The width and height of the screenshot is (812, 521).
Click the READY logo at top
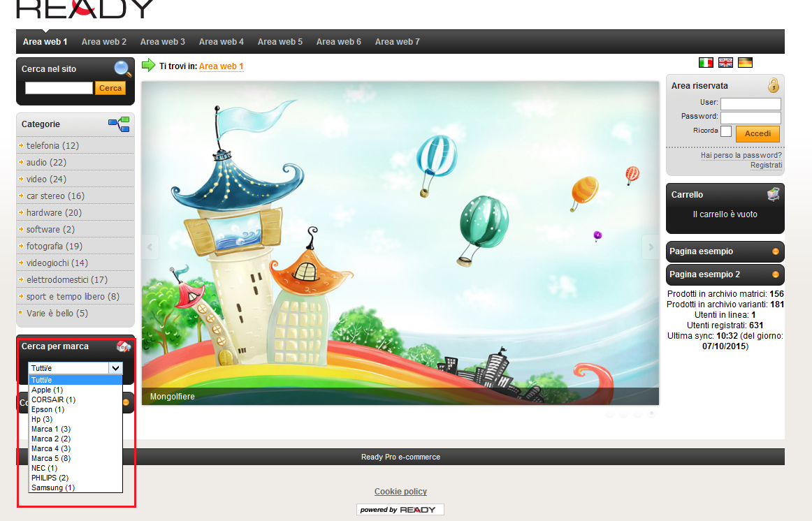click(85, 9)
